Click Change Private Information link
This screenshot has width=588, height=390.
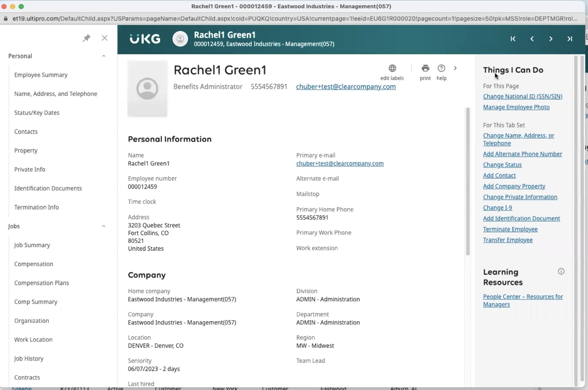(520, 197)
